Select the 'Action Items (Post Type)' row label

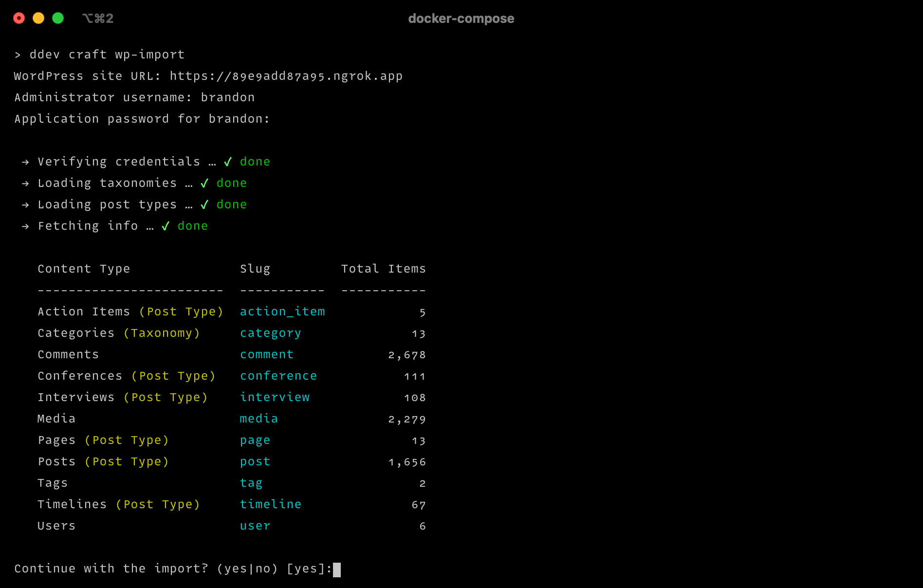coord(130,312)
